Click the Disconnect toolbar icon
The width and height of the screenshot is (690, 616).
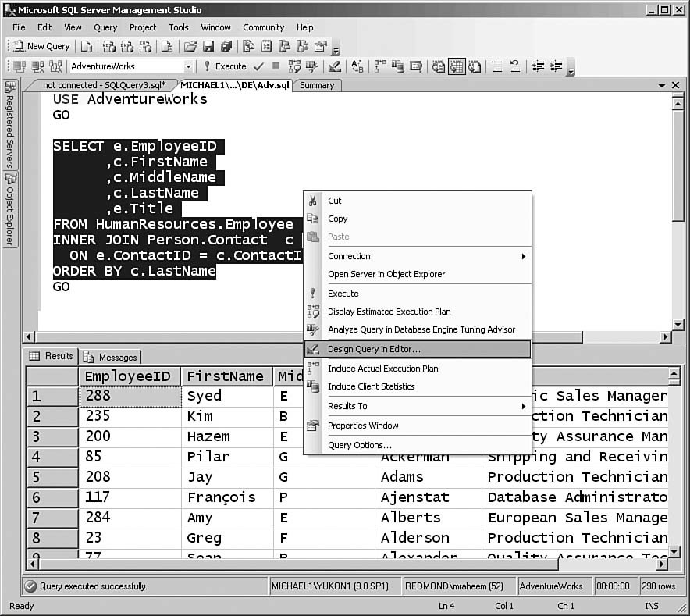tap(37, 66)
